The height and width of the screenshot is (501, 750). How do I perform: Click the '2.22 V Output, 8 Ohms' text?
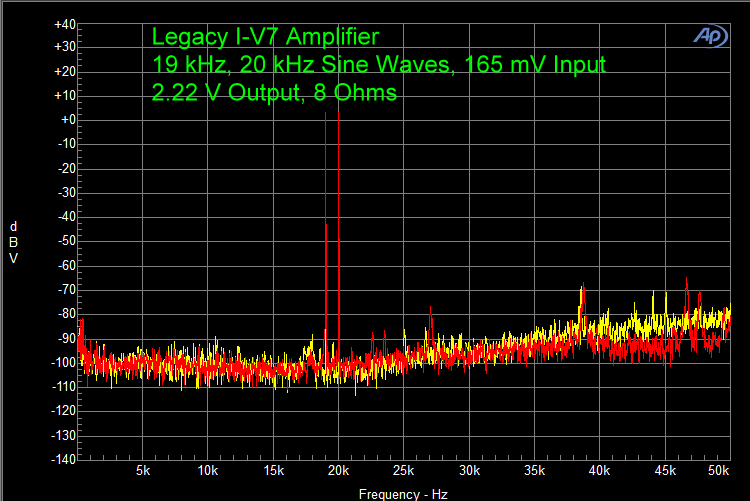pyautogui.click(x=274, y=93)
